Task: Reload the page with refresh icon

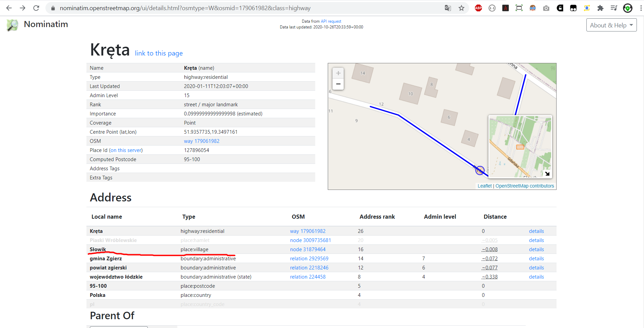Action: tap(36, 8)
